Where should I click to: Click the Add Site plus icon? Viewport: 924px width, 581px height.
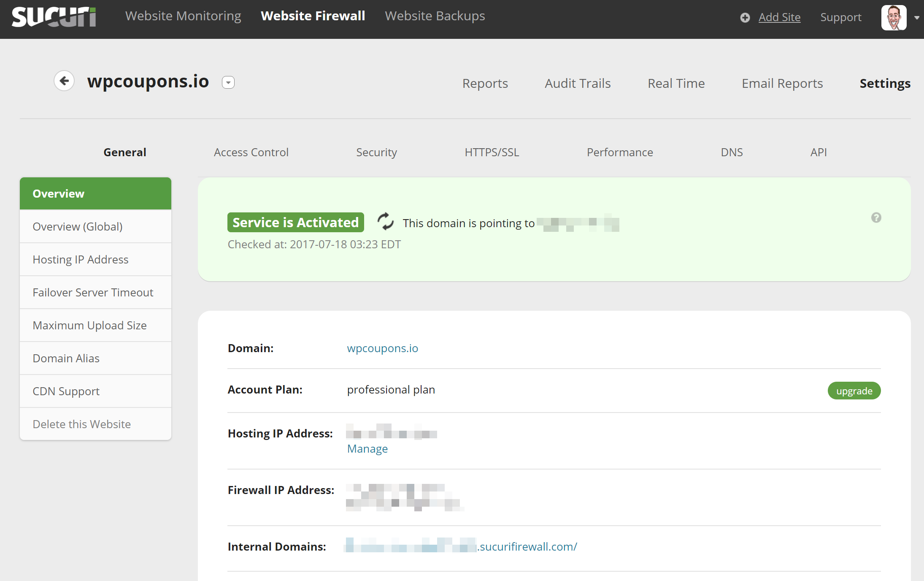click(x=745, y=17)
